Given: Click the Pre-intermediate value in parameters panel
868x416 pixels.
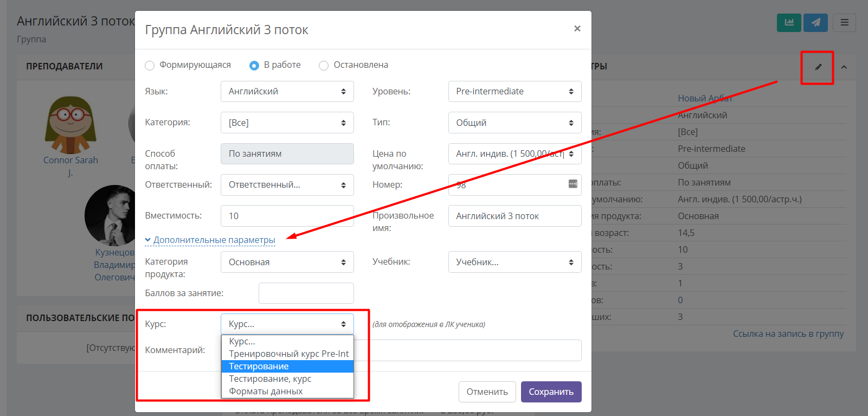Looking at the screenshot, I should [x=711, y=149].
